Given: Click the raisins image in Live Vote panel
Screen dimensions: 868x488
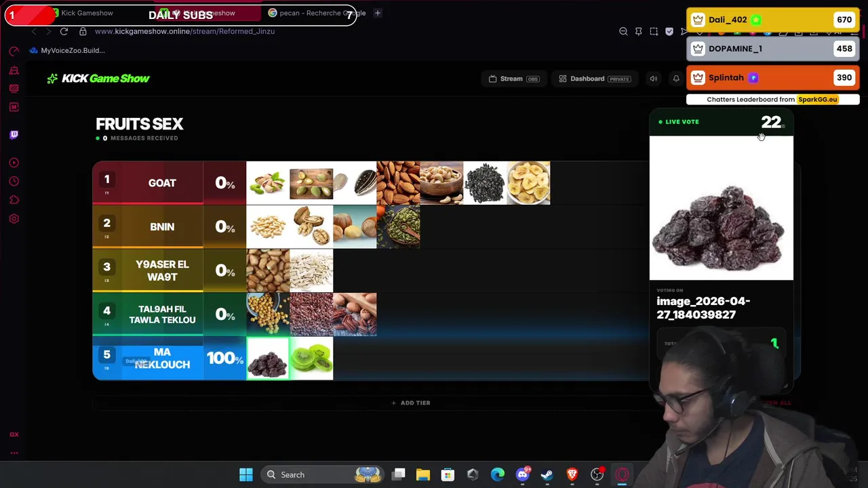Looking at the screenshot, I should (722, 208).
